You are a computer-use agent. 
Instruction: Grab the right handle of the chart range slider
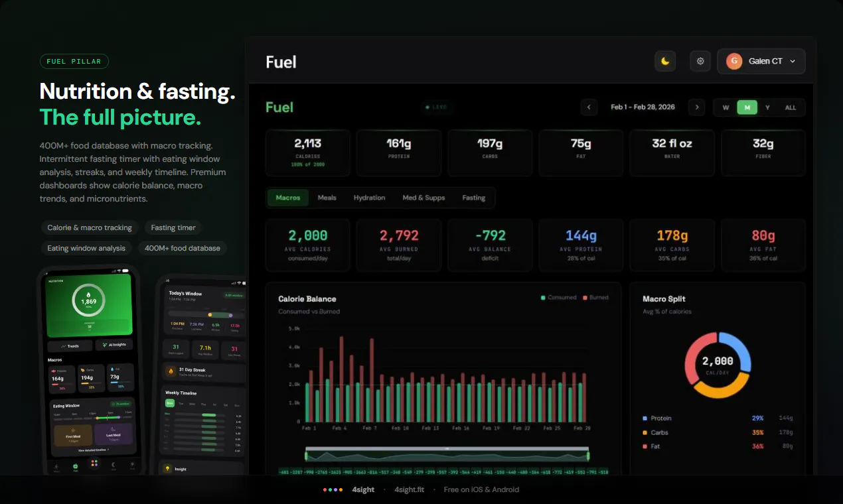pyautogui.click(x=588, y=456)
